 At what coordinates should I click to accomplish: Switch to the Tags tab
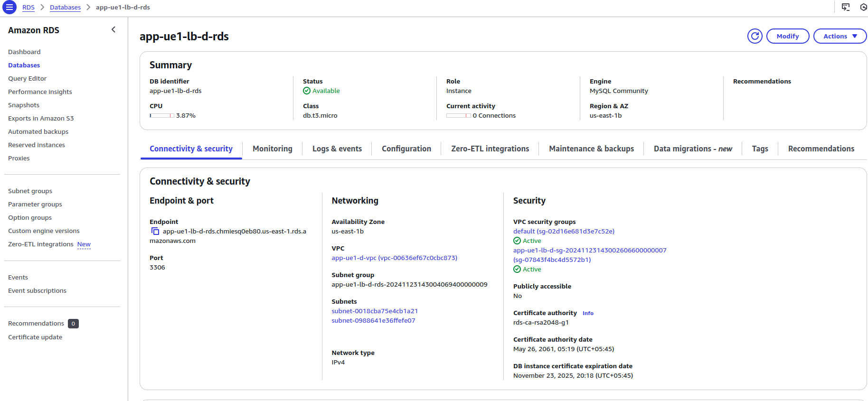pos(760,149)
